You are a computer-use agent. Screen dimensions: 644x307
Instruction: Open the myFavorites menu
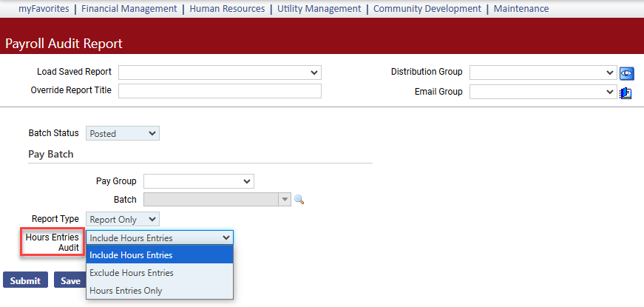click(x=44, y=9)
